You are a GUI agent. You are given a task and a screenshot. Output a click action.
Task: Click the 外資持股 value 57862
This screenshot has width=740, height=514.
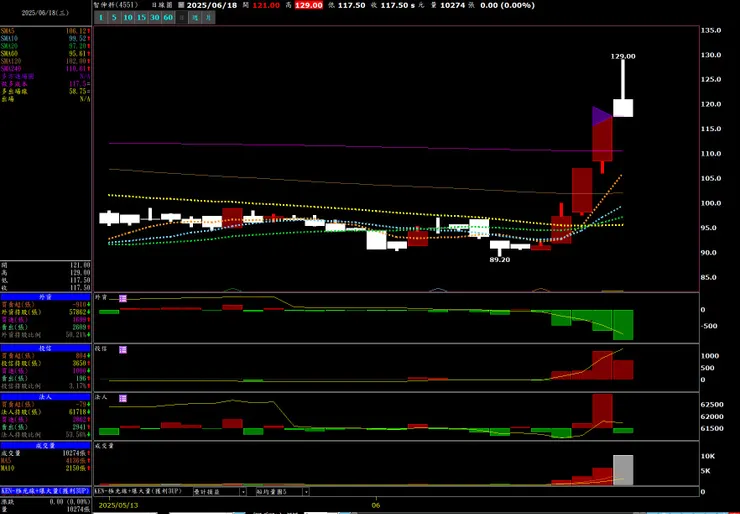coord(76,312)
